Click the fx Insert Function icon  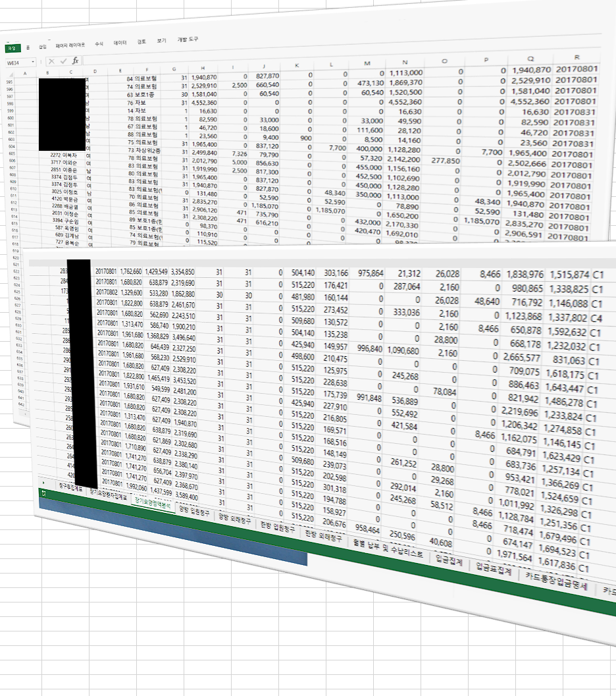[75, 61]
